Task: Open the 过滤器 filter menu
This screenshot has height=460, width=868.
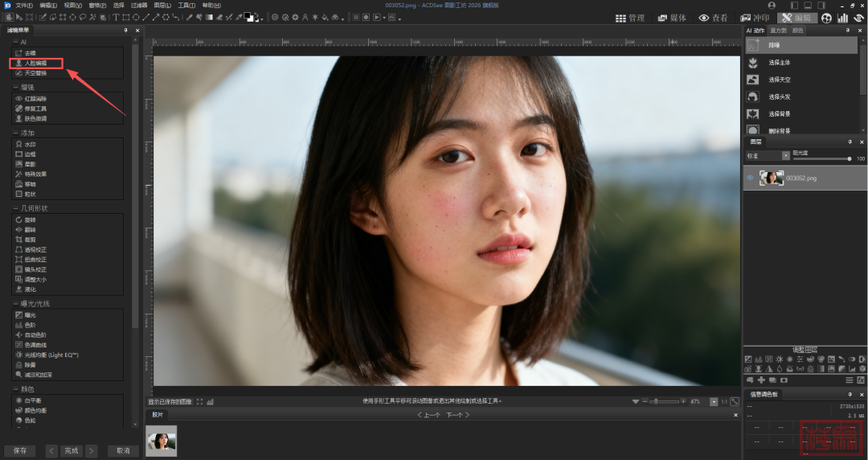Action: coord(139,5)
